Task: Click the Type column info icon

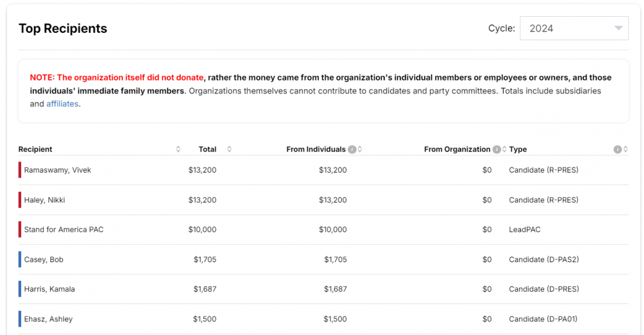Action: [618, 149]
